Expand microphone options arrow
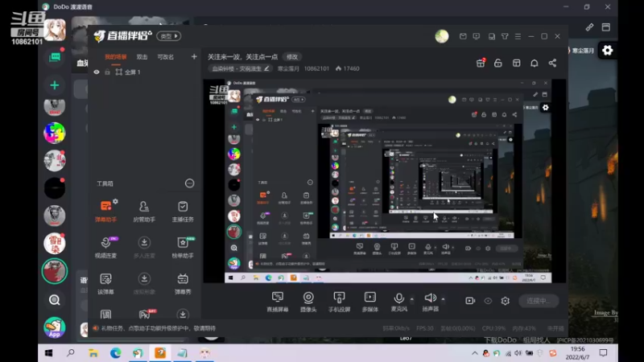Screen dimensions: 644x362 click(x=412, y=299)
